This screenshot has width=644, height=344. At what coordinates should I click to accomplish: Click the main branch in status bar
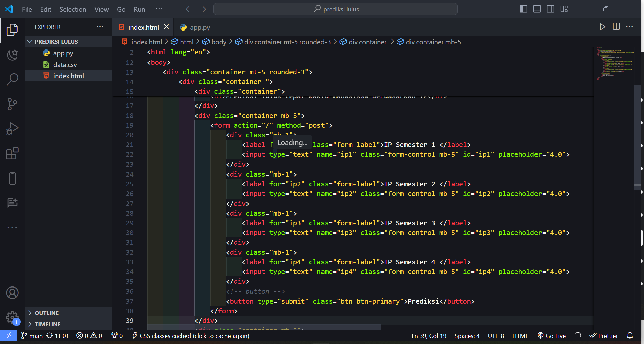pyautogui.click(x=32, y=336)
